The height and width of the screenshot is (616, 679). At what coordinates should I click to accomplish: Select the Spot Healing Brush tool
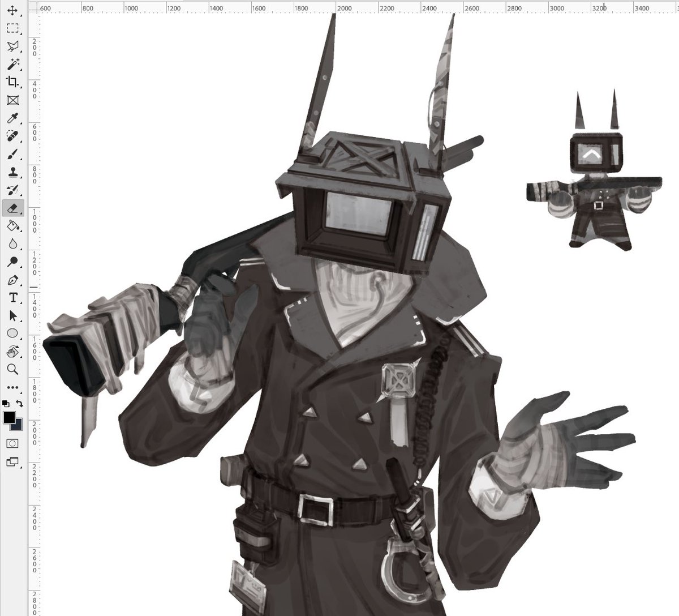pos(12,136)
